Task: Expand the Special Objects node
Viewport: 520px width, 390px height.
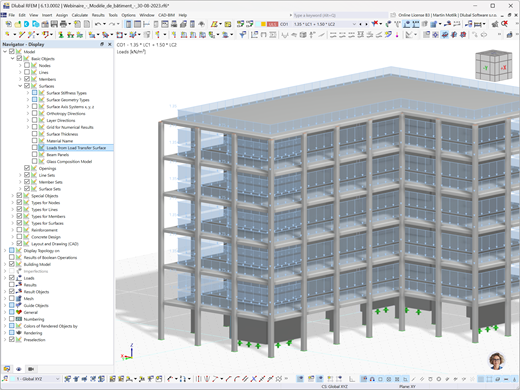Action: [x=13, y=196]
